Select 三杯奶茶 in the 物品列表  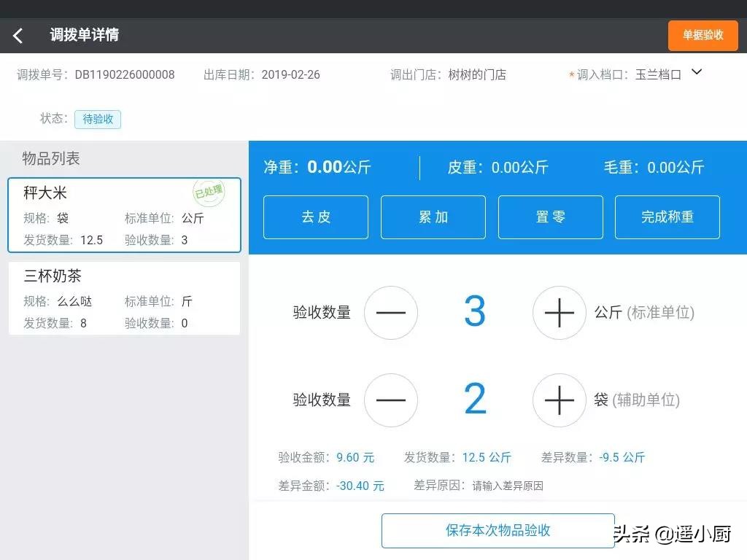point(124,299)
